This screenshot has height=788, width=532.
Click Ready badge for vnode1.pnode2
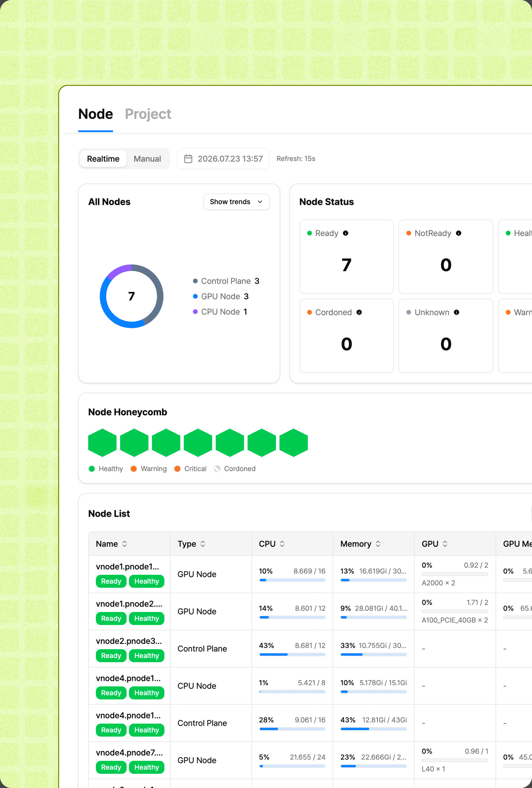point(111,618)
